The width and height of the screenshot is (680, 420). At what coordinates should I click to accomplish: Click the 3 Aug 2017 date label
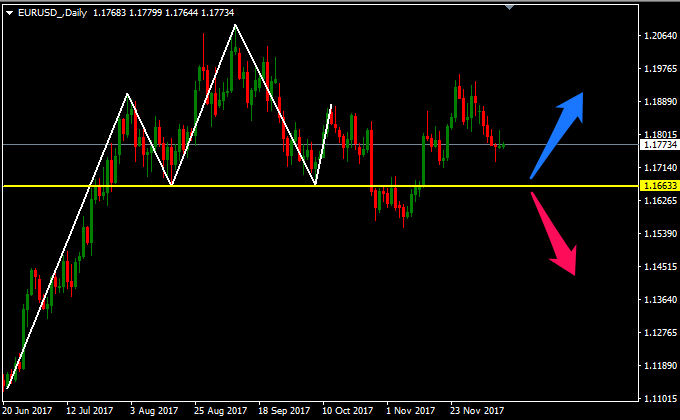coord(154,410)
